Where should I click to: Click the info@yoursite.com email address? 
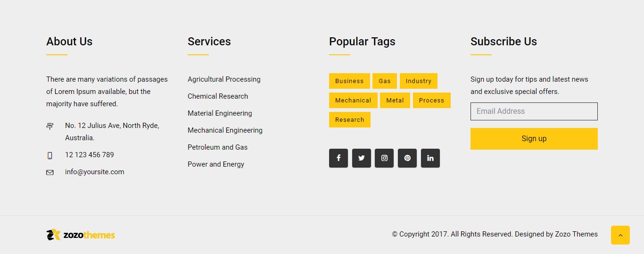95,172
